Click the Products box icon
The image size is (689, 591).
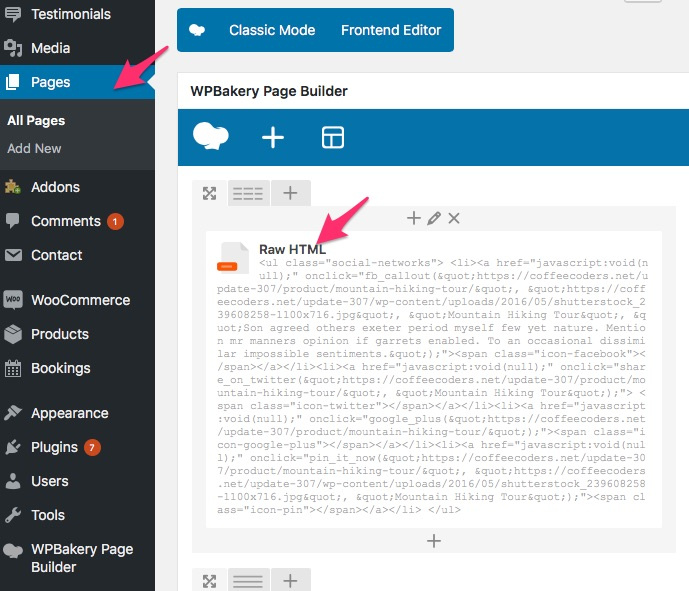13,334
